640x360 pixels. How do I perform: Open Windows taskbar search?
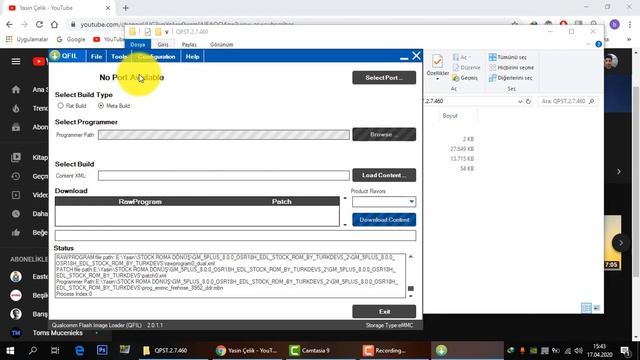33,350
